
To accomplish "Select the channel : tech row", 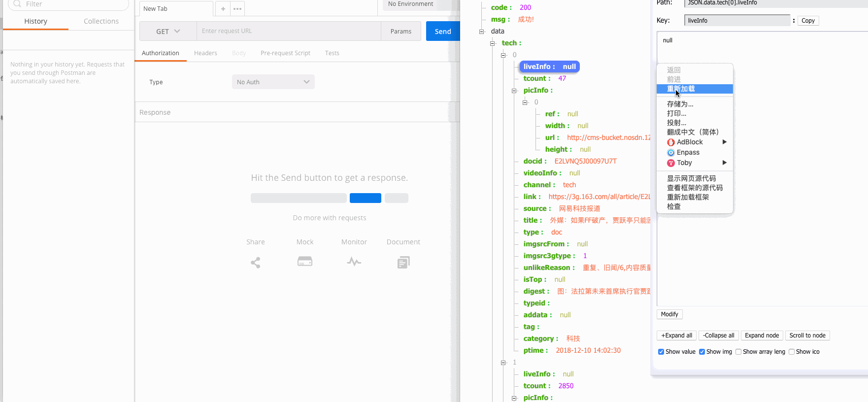I will point(549,185).
